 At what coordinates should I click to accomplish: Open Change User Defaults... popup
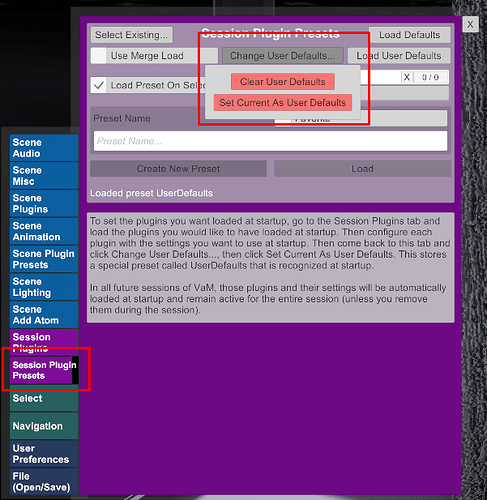pyautogui.click(x=283, y=56)
